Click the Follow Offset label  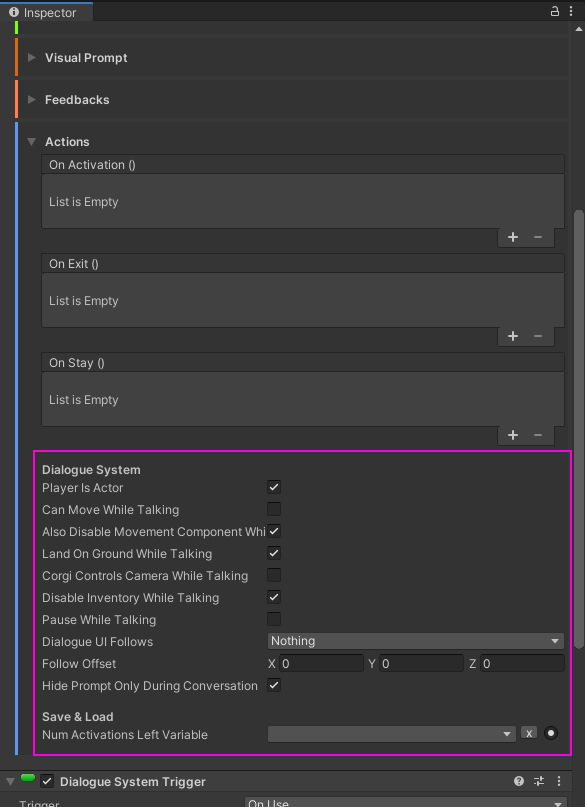point(79,663)
